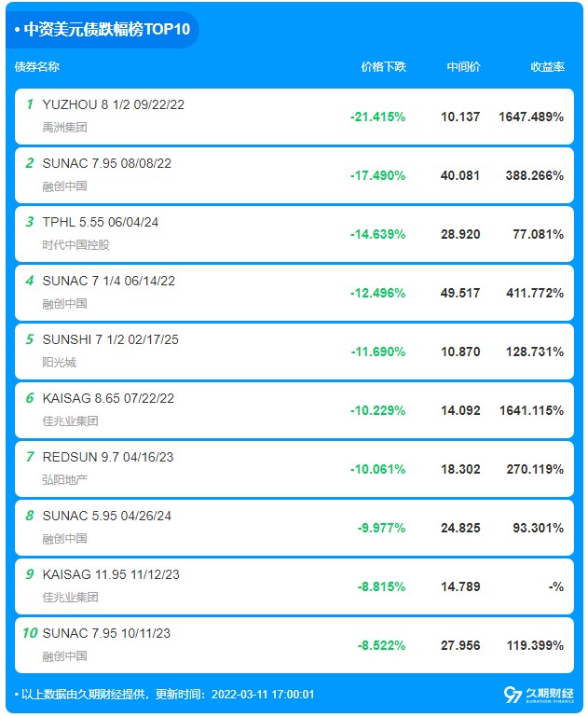The height and width of the screenshot is (717, 588).
Task: Select the 中资美元债跌幅榜TOP10 title tab
Action: 103,29
